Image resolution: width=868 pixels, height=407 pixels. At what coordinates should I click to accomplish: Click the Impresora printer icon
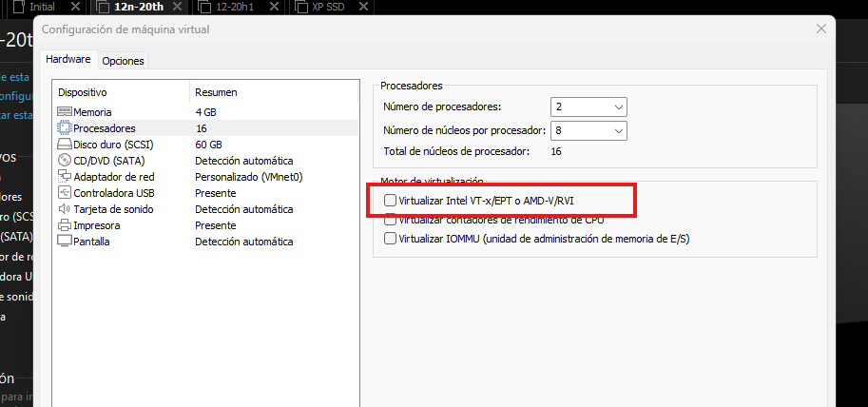65,225
